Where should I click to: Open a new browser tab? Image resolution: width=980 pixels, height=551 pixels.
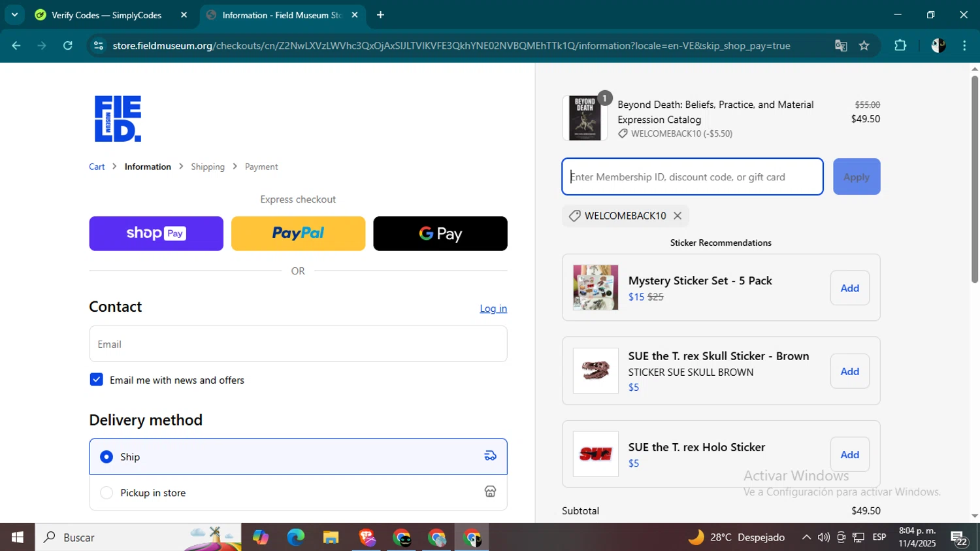pos(380,15)
